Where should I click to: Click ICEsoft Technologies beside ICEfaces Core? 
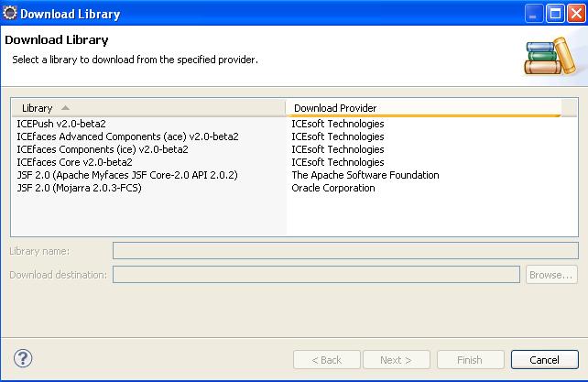(x=338, y=162)
